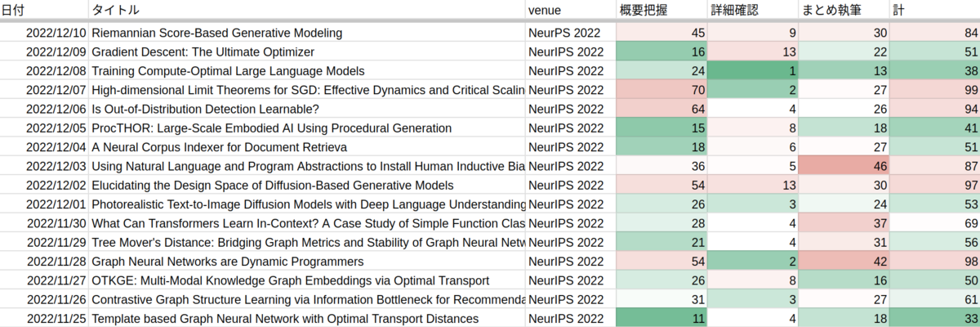Screen dimensions: 980x327
Task: Select the 詳細確認 column header
Action: pyautogui.click(x=752, y=9)
